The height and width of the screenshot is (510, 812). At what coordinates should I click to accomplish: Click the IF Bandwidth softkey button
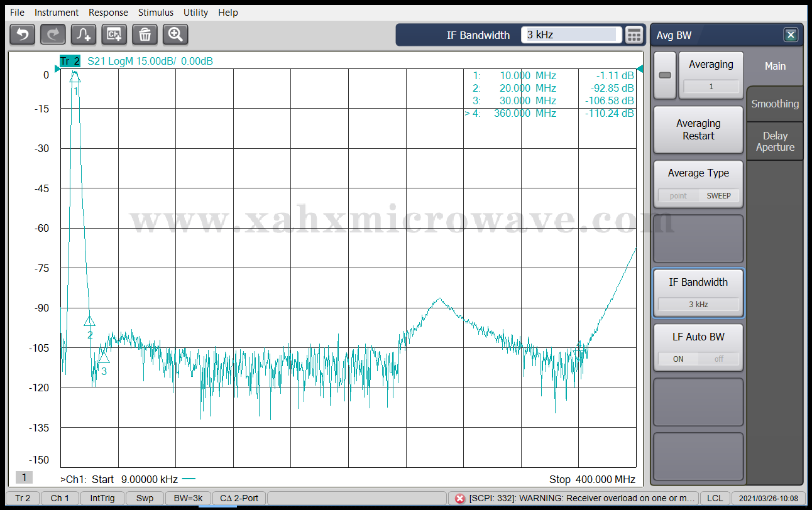[x=698, y=293]
